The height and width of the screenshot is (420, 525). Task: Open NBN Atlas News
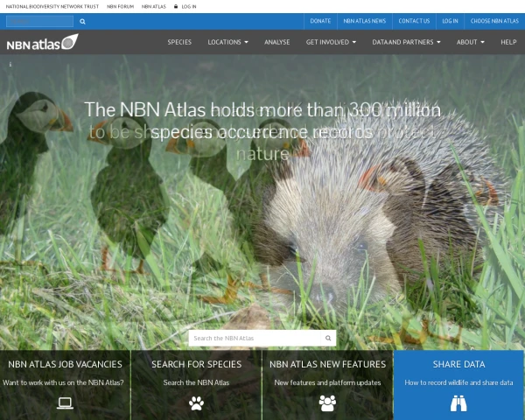pos(365,21)
